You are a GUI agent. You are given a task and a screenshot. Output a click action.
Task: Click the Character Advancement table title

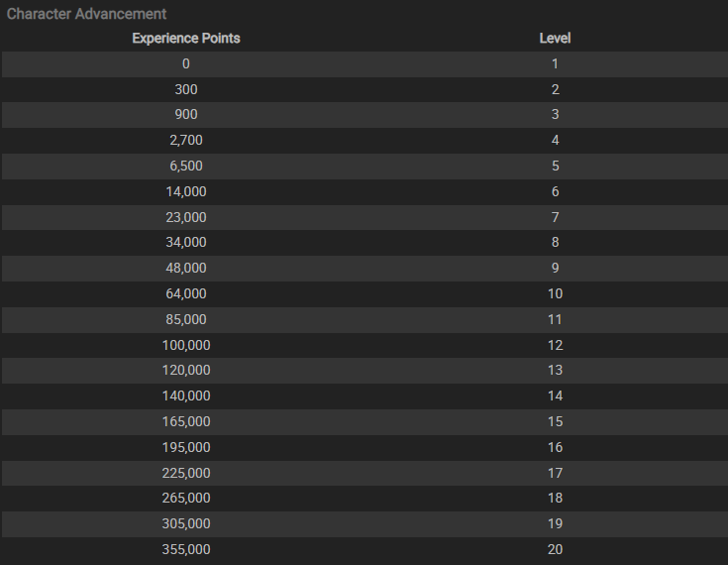(x=87, y=15)
